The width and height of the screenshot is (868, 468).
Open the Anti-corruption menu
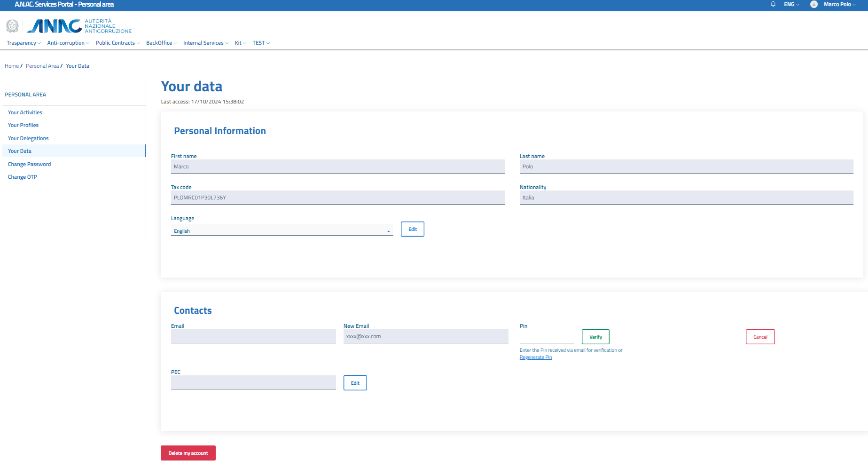coord(68,43)
